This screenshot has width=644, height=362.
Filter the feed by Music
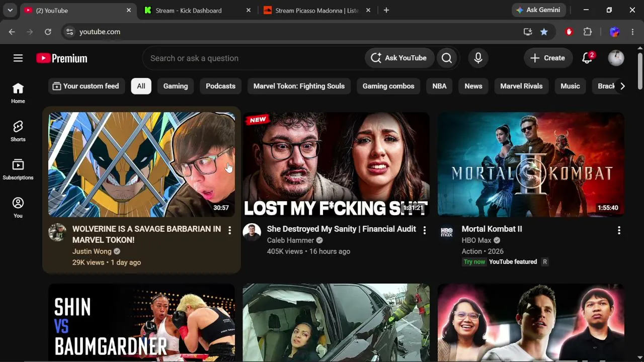pyautogui.click(x=570, y=86)
